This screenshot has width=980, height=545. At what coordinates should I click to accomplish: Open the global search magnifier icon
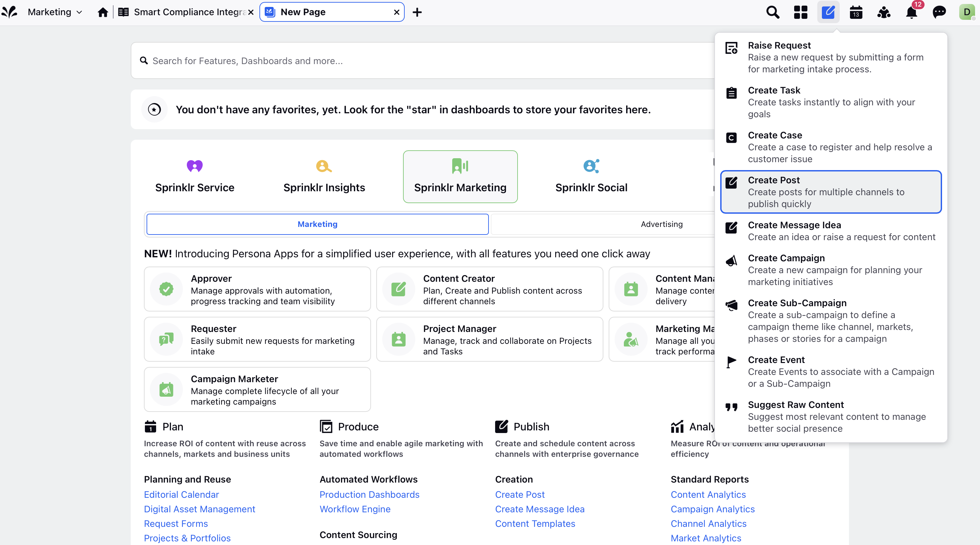tap(773, 12)
